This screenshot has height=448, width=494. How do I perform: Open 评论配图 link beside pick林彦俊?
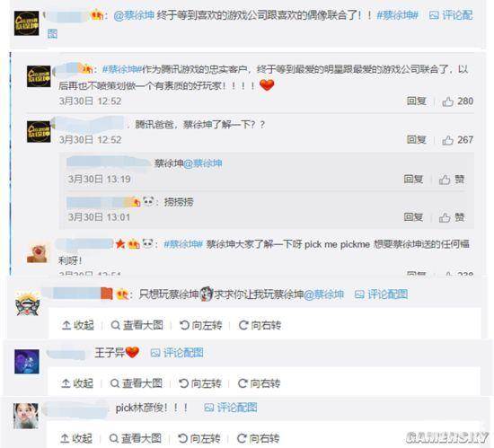coord(231,408)
